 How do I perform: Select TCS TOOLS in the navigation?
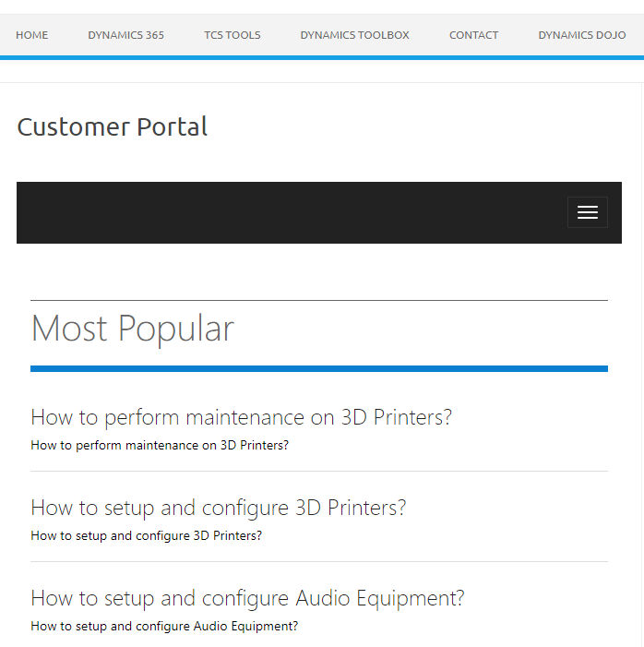pos(233,35)
